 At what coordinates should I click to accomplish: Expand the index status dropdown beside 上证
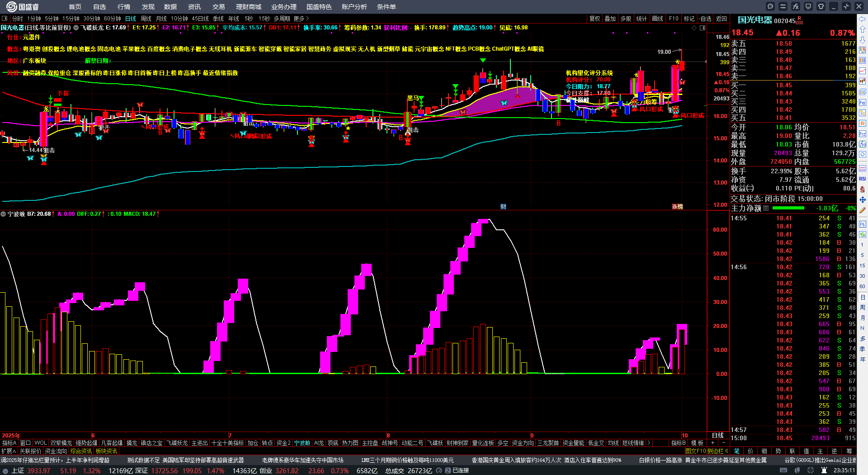coord(5,471)
